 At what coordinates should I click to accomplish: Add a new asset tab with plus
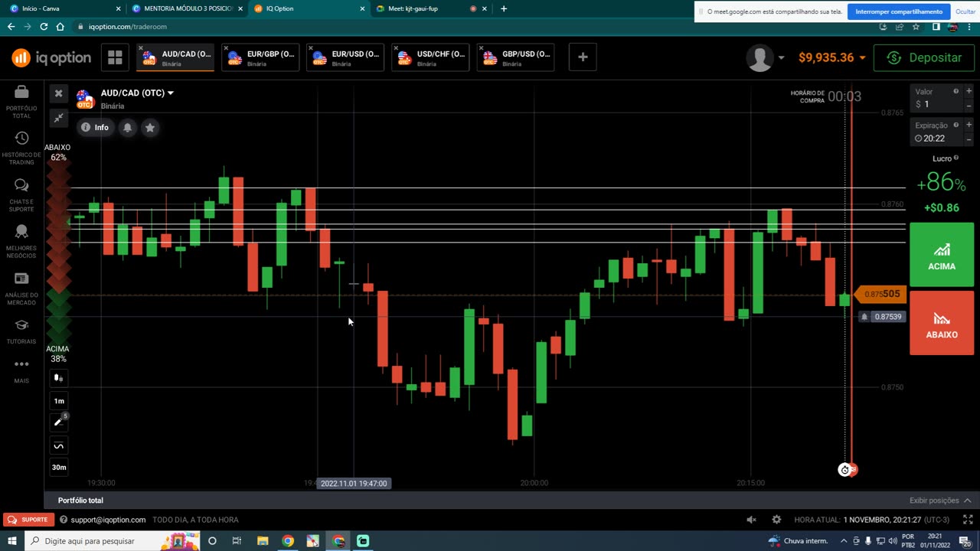click(x=583, y=57)
